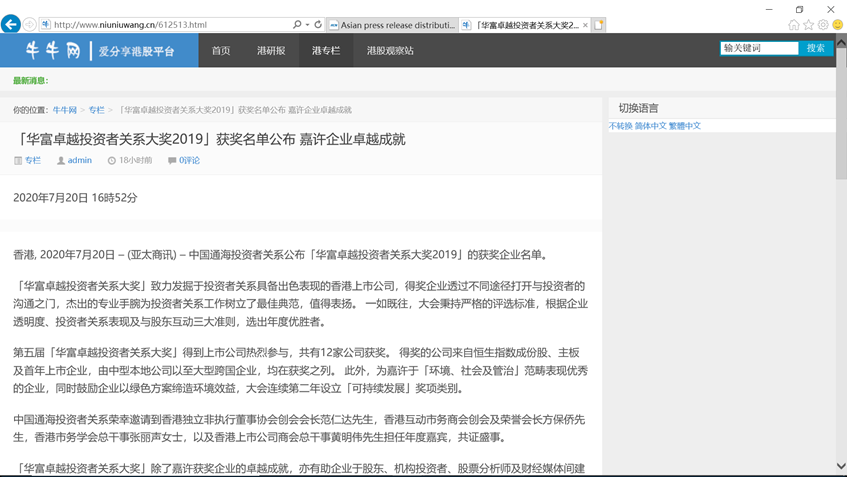The image size is (847, 477).
Task: Select 不转换 language option
Action: [x=620, y=126]
